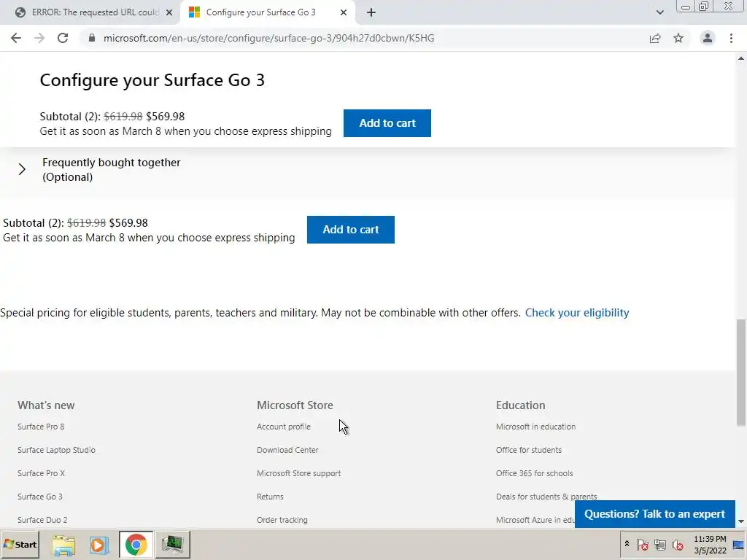Click the Show desktop button
This screenshot has width=747, height=560.
pos(739,545)
